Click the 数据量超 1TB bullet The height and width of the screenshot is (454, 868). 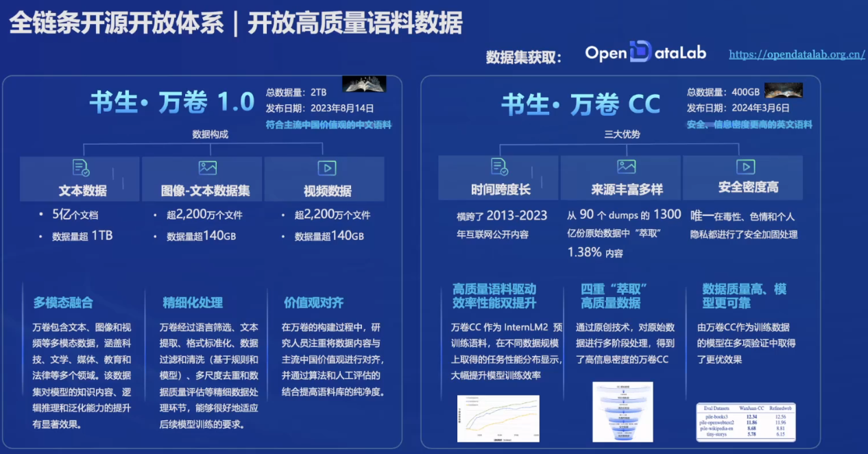(82, 236)
